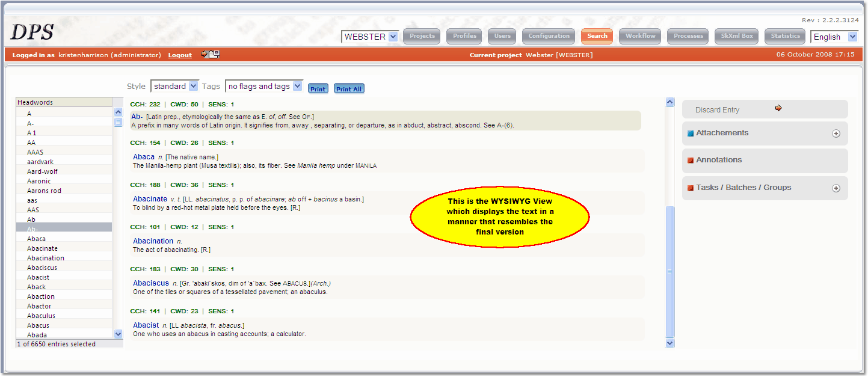Click entries pane scroll down arrow
Viewport: 868px width, 377px height.
click(x=670, y=343)
